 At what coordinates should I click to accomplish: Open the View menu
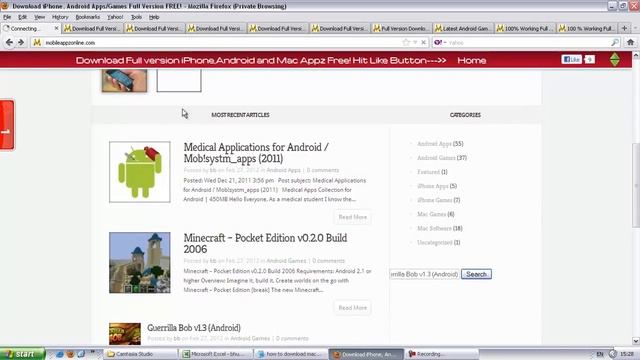coord(40,17)
